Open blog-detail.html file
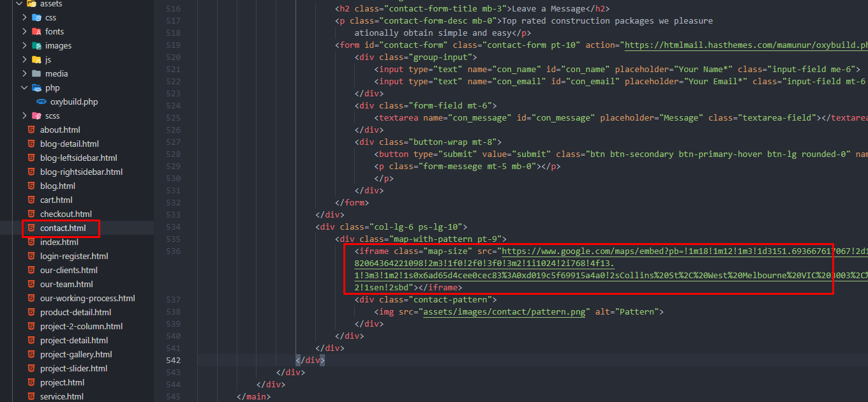This screenshot has width=868, height=402. [69, 144]
